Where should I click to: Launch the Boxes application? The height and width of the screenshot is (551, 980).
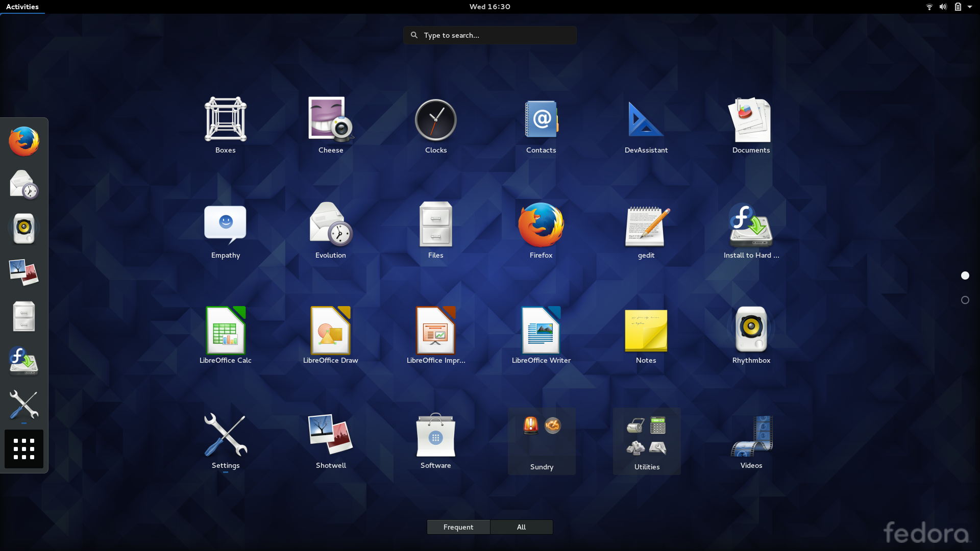(x=225, y=126)
